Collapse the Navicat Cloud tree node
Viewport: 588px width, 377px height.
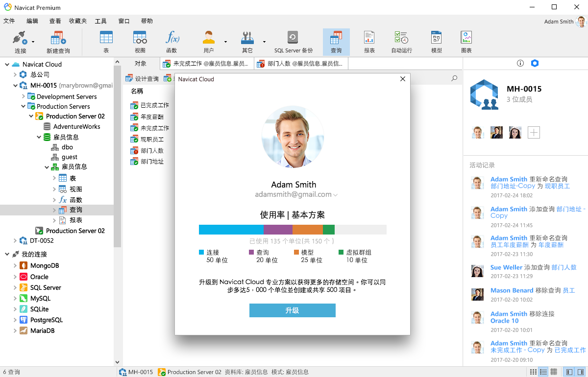pos(7,64)
